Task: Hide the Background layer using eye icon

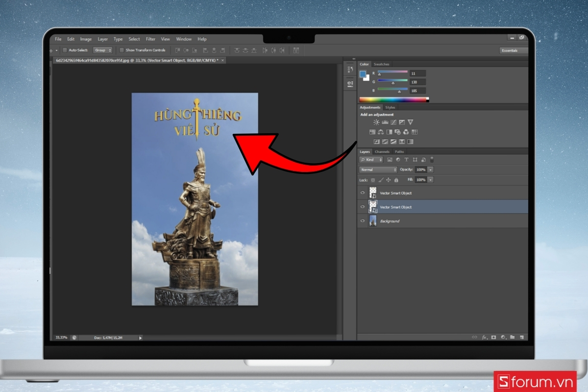Action: 363,221
